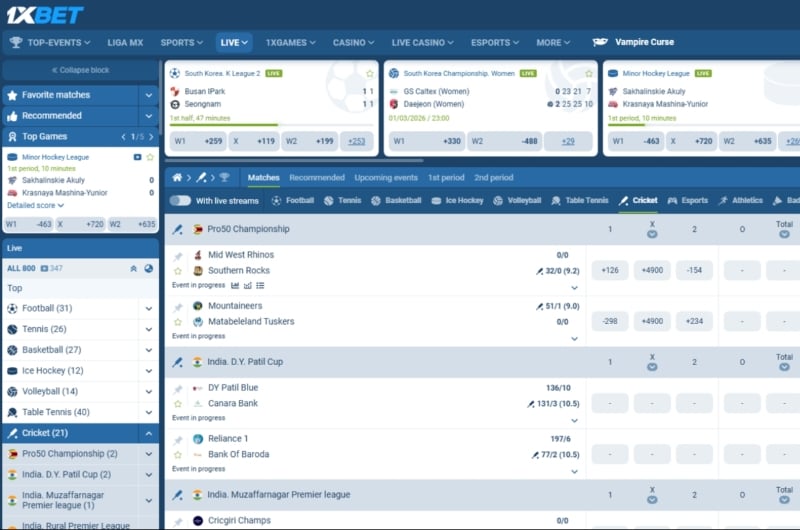The height and width of the screenshot is (530, 800).
Task: Open the Vampire Curse promo icon
Action: 600,42
